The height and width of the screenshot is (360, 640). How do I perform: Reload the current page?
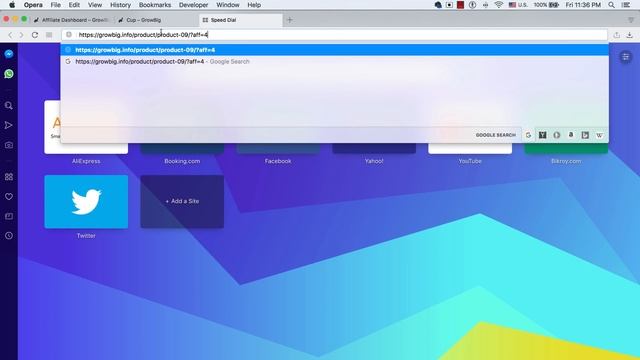pyautogui.click(x=35, y=35)
